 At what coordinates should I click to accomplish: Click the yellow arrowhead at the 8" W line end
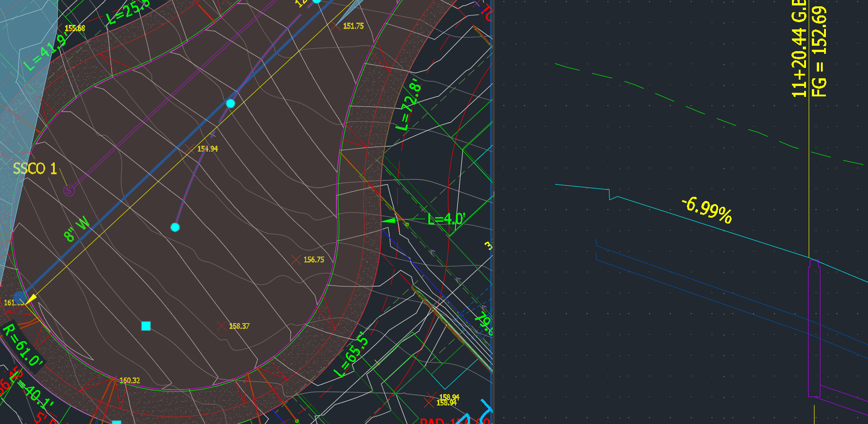click(x=31, y=299)
